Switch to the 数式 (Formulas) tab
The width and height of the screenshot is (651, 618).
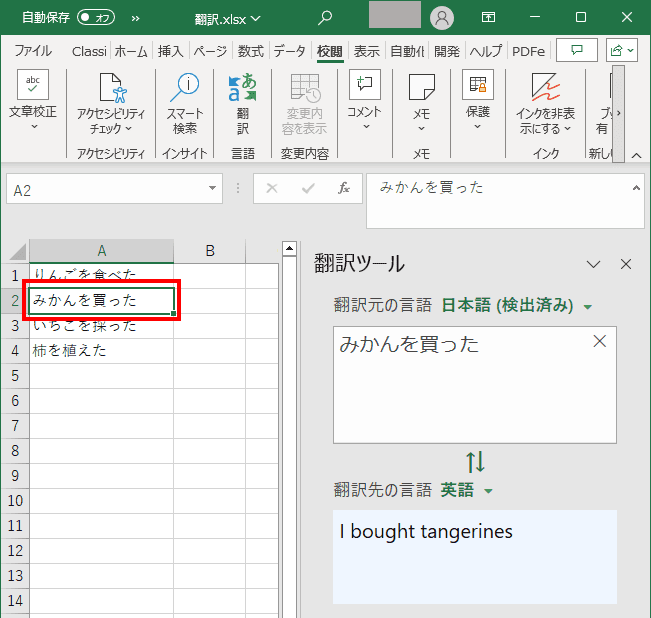[x=250, y=51]
